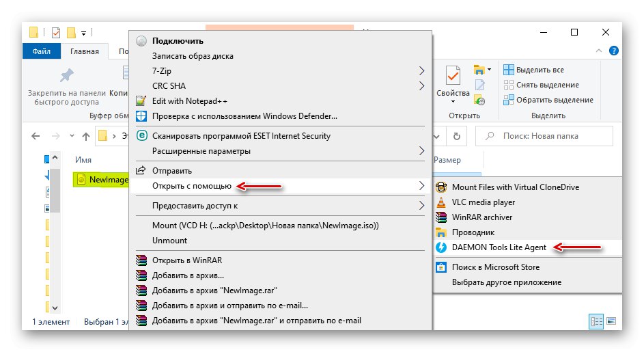The width and height of the screenshot is (644, 352).
Task: Click the ESET Internet Security icon
Action: pyautogui.click(x=141, y=136)
